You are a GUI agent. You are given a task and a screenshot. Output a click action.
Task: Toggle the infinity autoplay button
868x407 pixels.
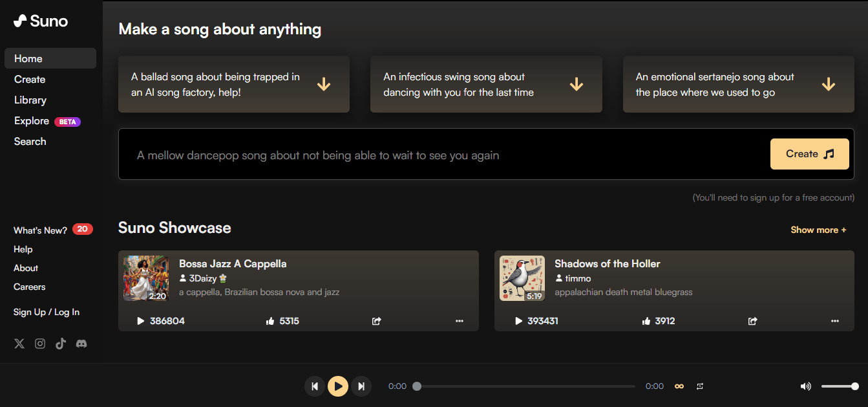tap(679, 386)
